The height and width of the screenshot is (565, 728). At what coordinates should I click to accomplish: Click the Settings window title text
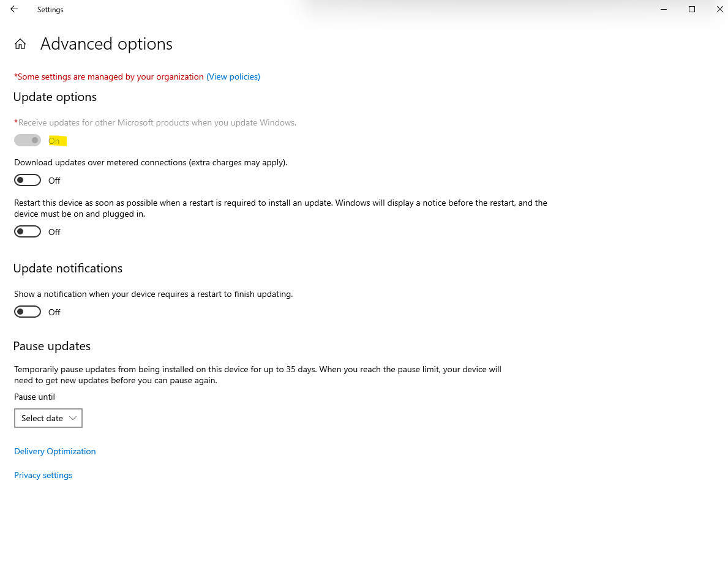tap(50, 10)
